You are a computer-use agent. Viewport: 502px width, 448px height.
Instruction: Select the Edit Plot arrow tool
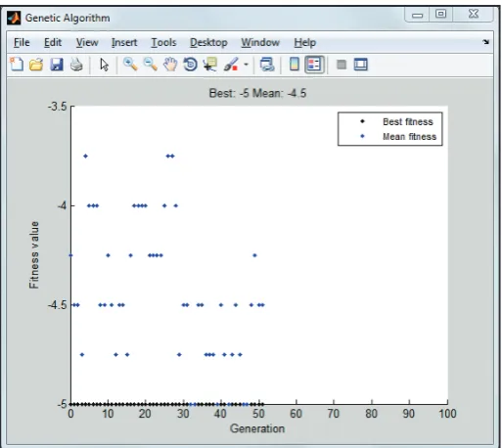tap(104, 65)
